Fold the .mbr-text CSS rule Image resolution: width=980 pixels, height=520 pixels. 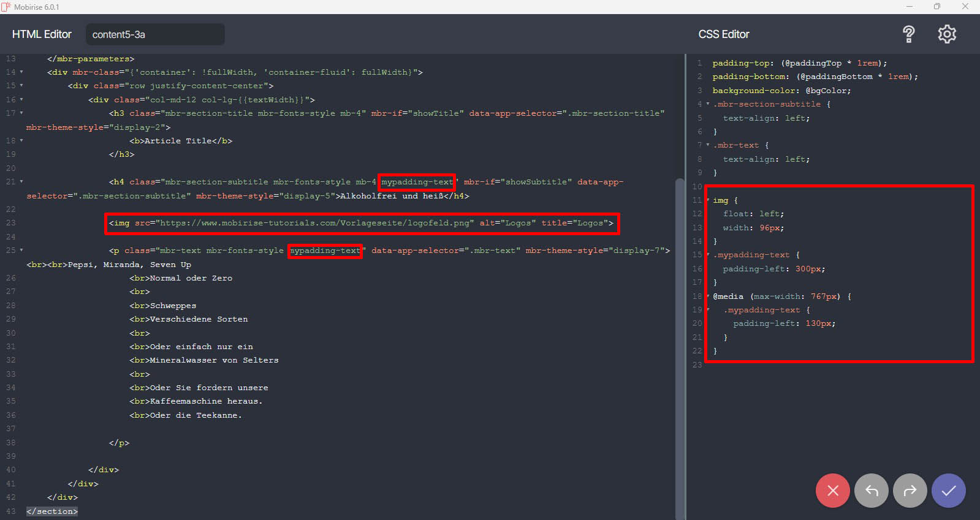coord(708,145)
